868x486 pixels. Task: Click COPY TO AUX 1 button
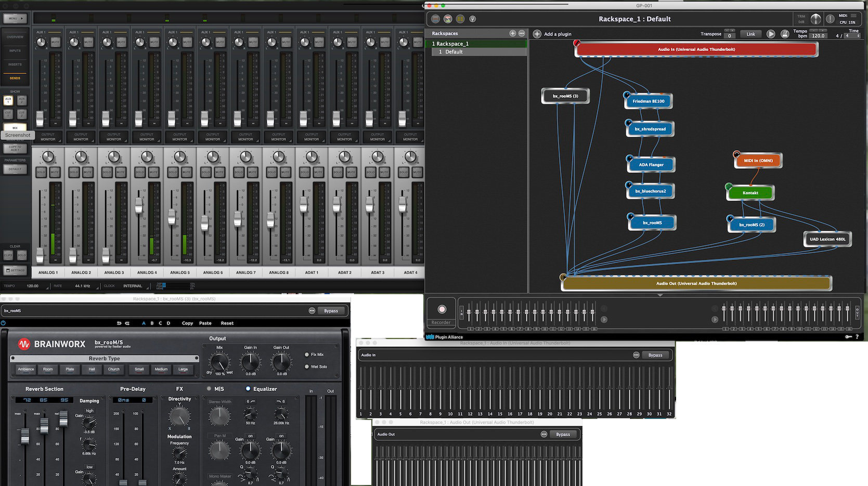tap(15, 148)
